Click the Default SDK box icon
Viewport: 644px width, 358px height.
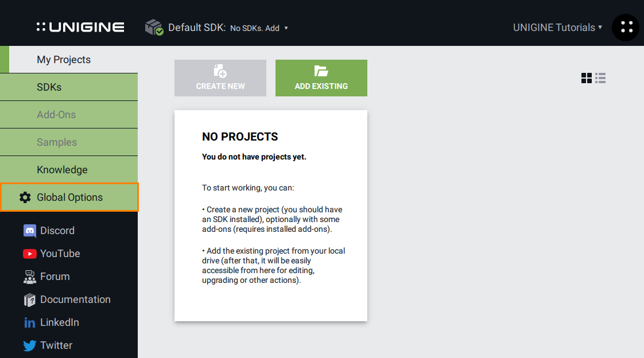click(154, 27)
